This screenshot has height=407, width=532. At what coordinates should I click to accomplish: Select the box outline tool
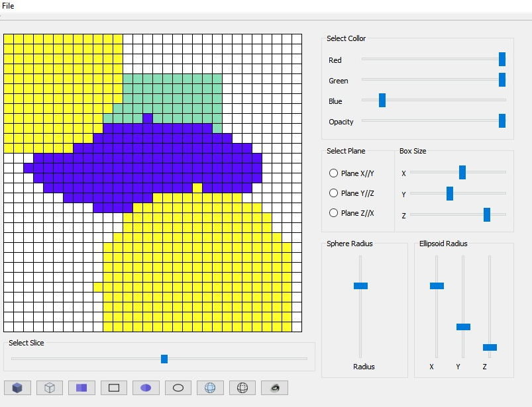pyautogui.click(x=113, y=388)
